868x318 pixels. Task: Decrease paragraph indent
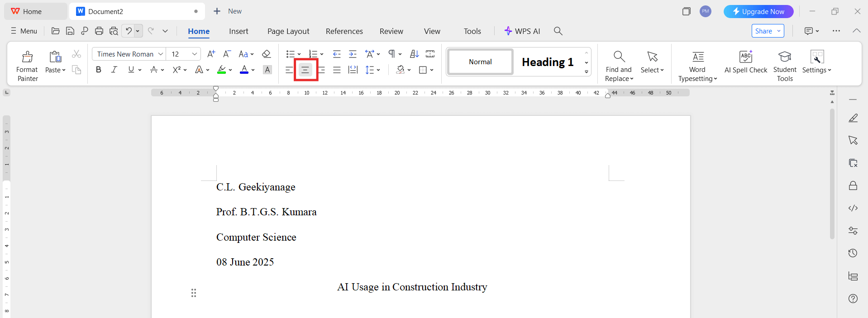pyautogui.click(x=337, y=54)
